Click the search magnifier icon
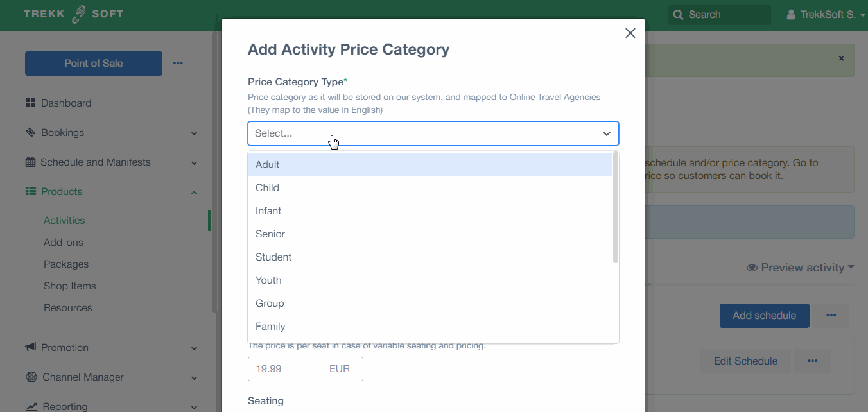Image resolution: width=868 pixels, height=412 pixels. click(678, 14)
